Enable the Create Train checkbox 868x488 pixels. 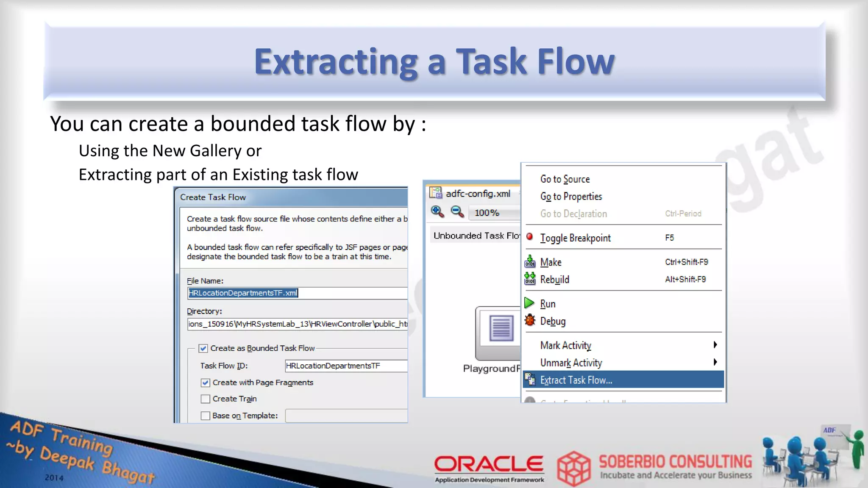pyautogui.click(x=206, y=399)
